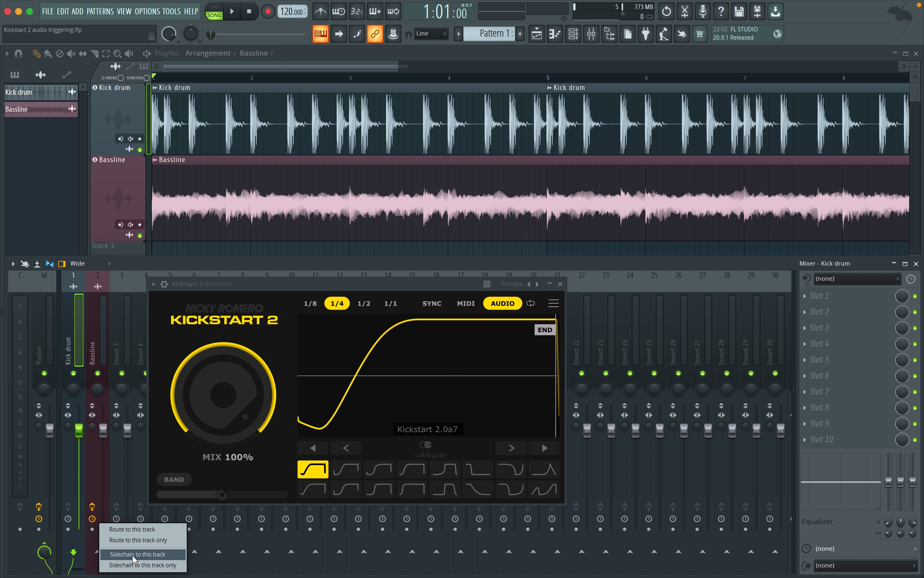Screen dimensions: 924x578
Task: Click the record button in transport
Action: tap(268, 12)
